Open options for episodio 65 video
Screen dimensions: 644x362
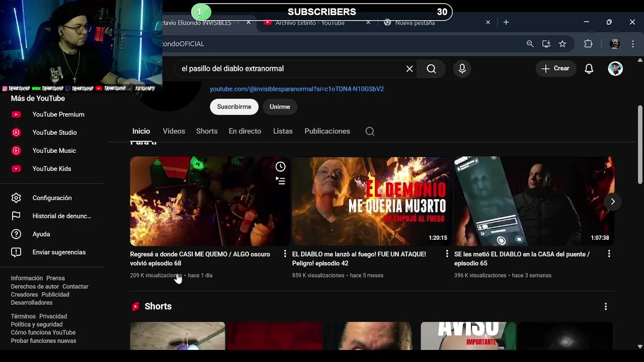click(609, 254)
